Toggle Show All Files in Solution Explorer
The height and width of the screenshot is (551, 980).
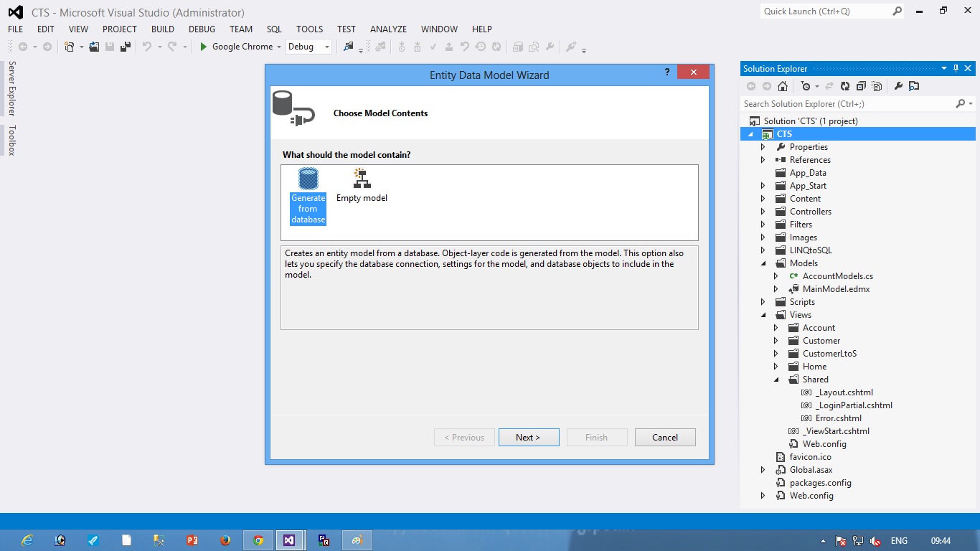pos(877,86)
